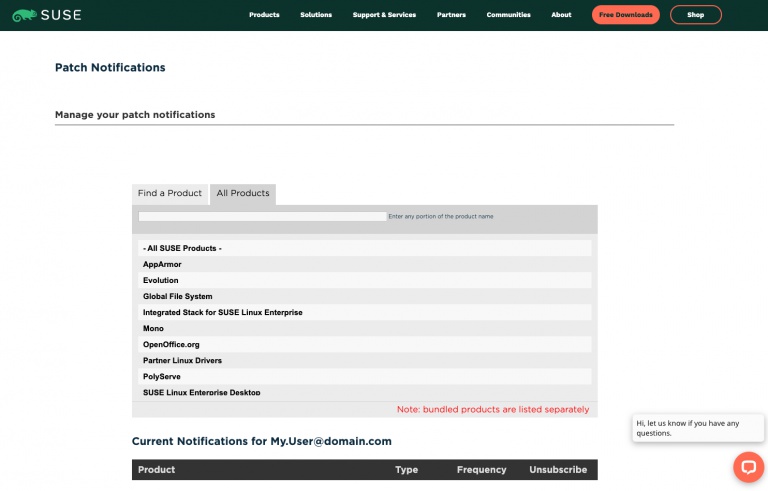Focus the product name search field
The image size is (768, 491).
(x=262, y=216)
